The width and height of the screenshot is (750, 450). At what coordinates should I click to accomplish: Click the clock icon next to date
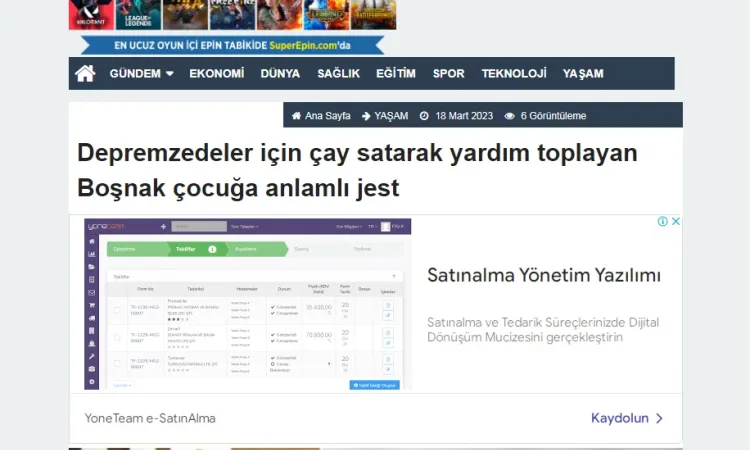tap(424, 116)
